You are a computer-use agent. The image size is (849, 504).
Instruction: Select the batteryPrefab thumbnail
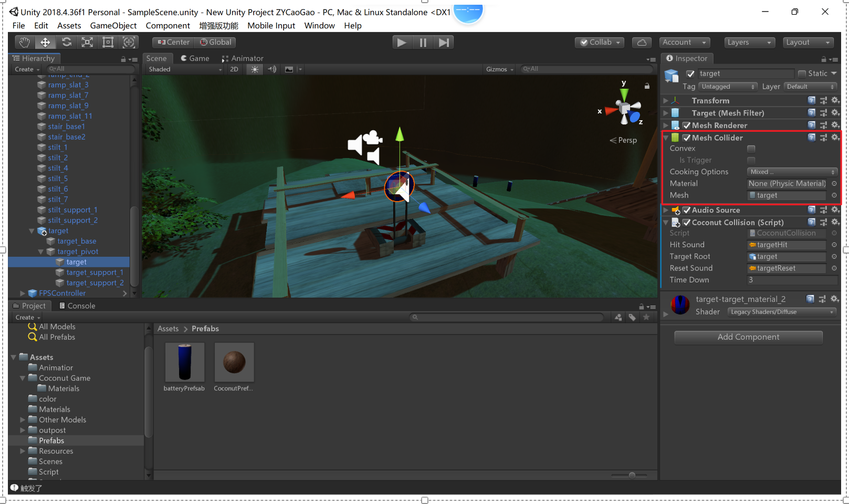coord(184,362)
